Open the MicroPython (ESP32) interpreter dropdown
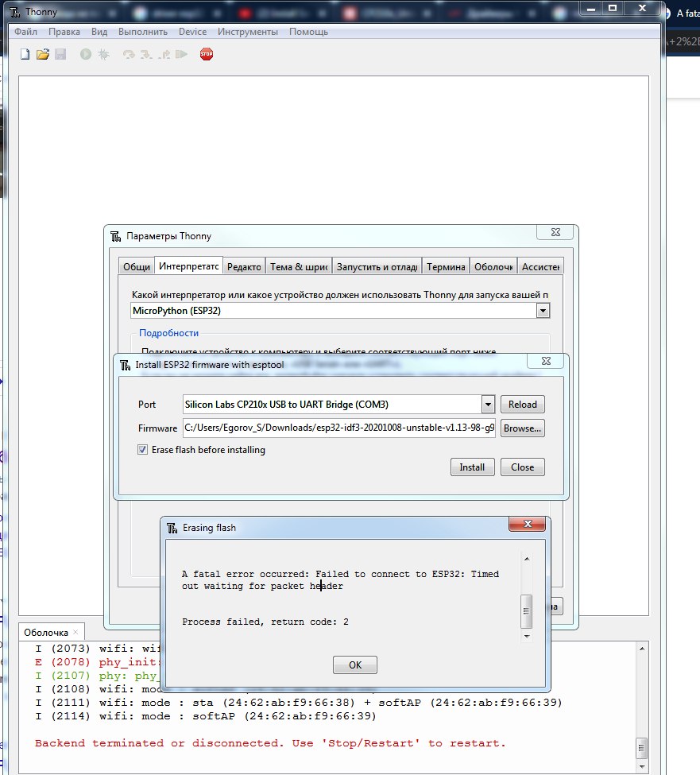Viewport: 700px width, 775px height. [543, 311]
